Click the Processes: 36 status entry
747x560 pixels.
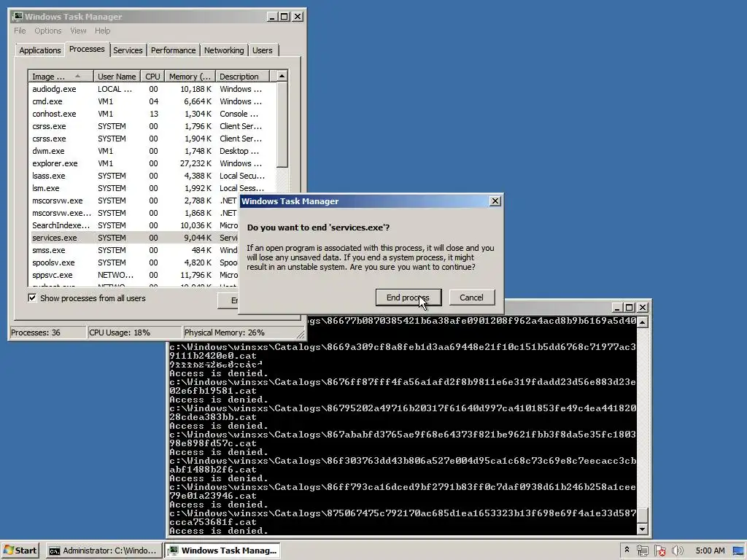point(47,332)
